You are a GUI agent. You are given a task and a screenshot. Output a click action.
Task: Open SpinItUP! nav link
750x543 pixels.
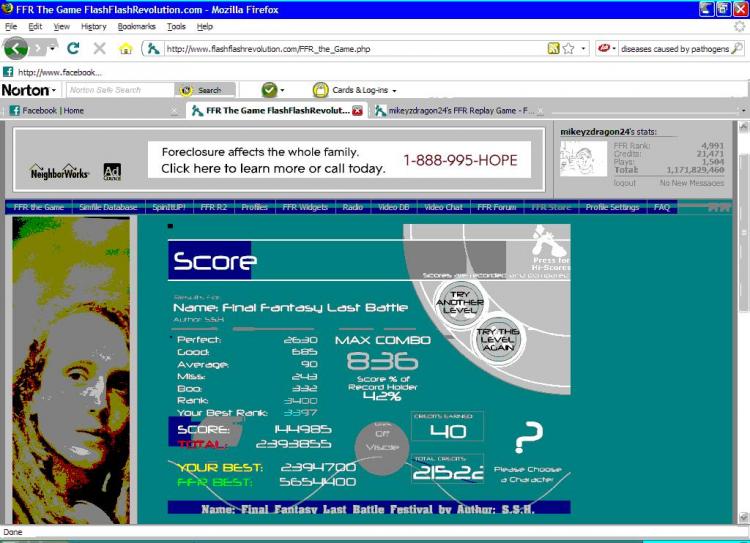pyautogui.click(x=168, y=207)
